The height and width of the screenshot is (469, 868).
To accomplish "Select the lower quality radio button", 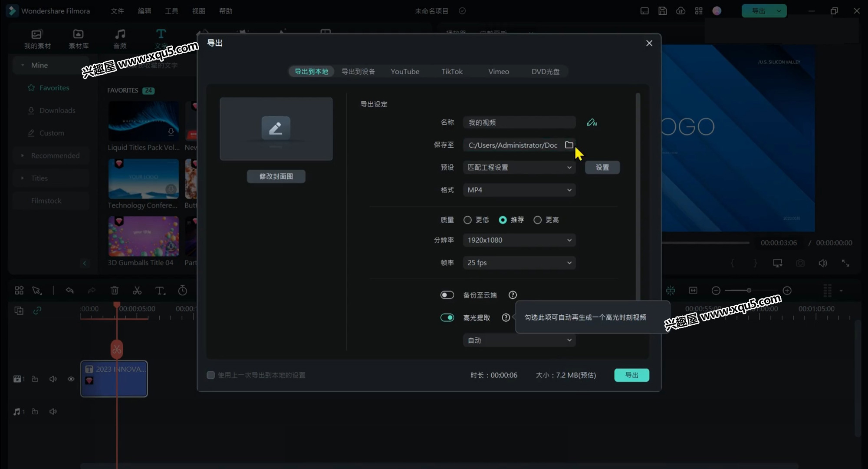I will pos(467,220).
